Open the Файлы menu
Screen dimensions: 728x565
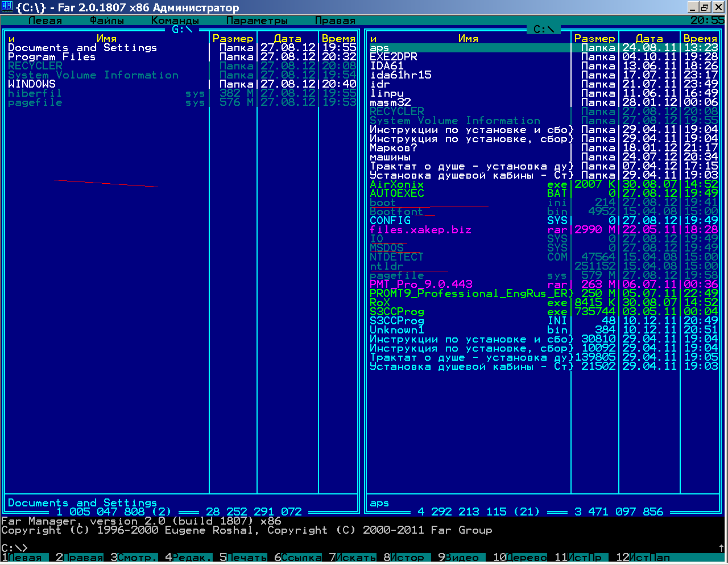click(x=107, y=20)
